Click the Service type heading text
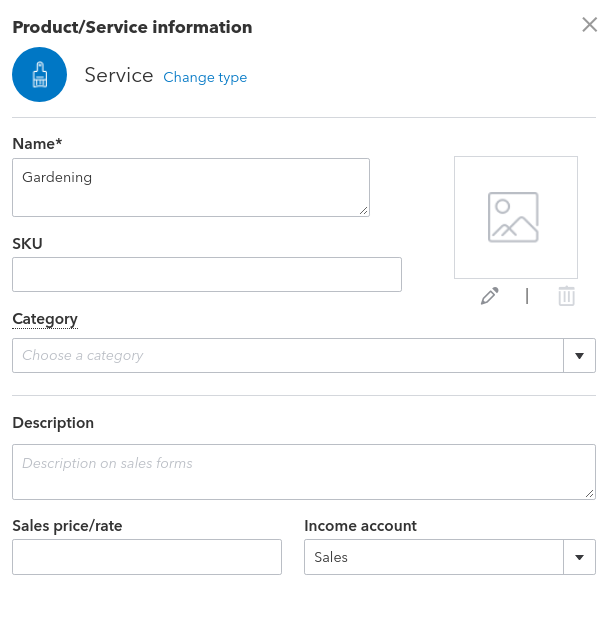612x627 pixels. coord(118,75)
